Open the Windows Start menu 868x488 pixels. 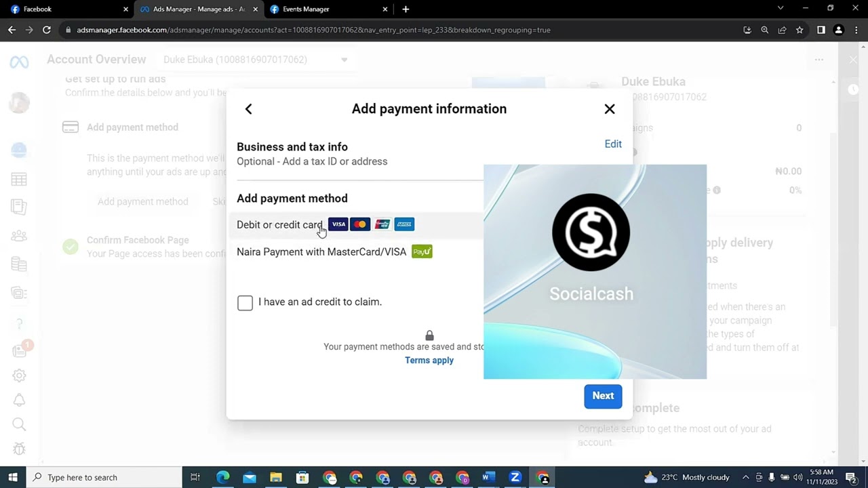(13, 477)
